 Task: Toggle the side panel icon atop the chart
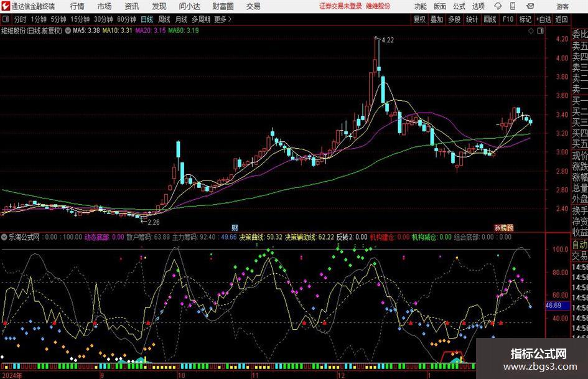click(x=540, y=31)
